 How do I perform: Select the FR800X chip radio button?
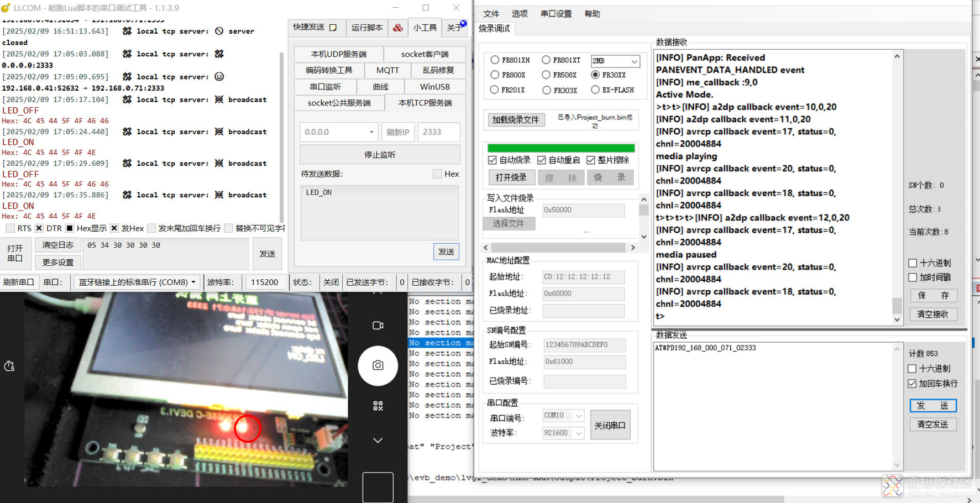495,75
